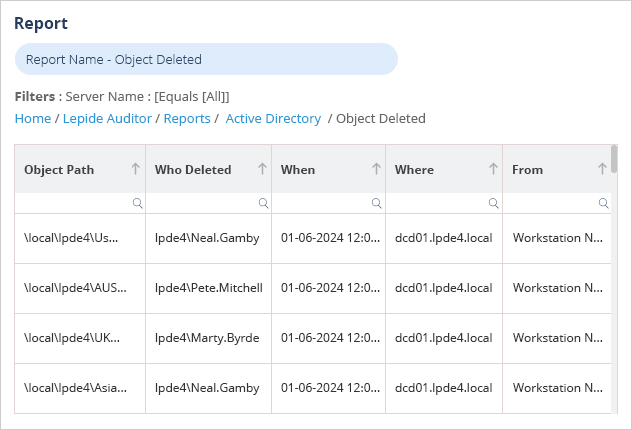This screenshot has width=632, height=430.
Task: Sort by Where column arrow icon
Action: point(493,169)
